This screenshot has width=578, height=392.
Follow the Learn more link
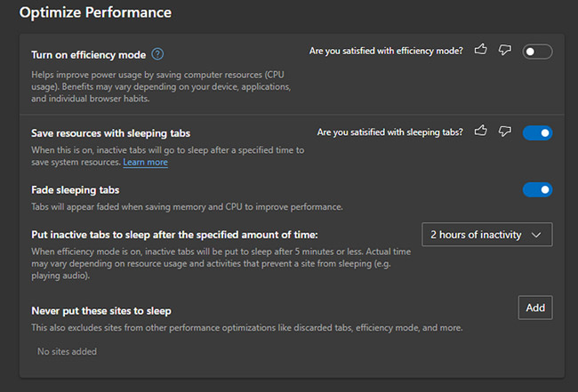point(145,162)
